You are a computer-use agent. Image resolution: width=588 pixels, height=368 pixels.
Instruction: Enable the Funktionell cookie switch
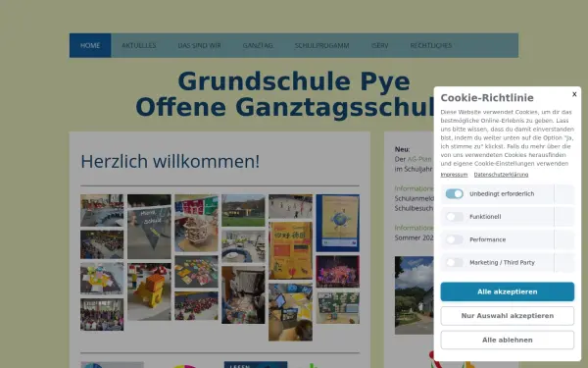pyautogui.click(x=454, y=217)
